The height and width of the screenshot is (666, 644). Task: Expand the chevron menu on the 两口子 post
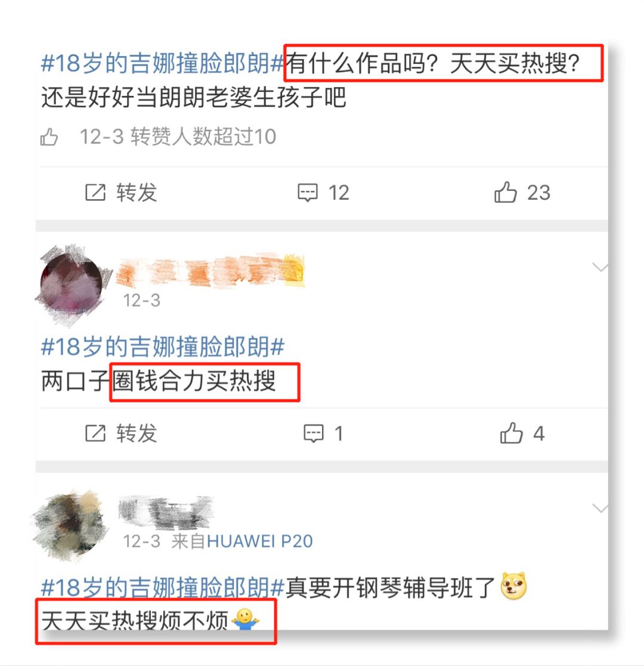(600, 267)
